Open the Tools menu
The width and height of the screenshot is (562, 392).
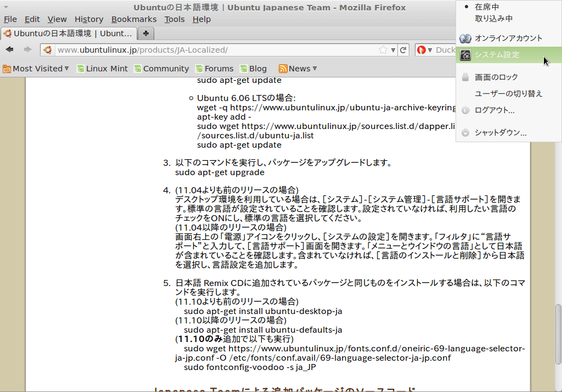pos(174,19)
